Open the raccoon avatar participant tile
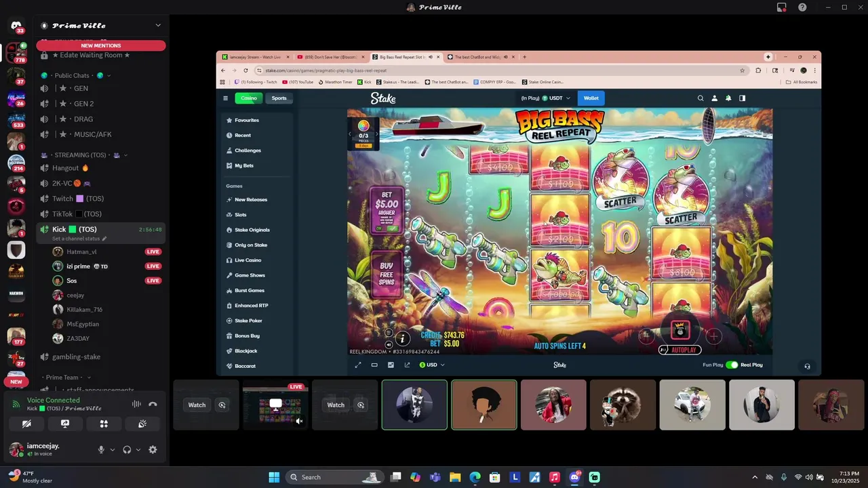The width and height of the screenshot is (868, 488). (623, 405)
